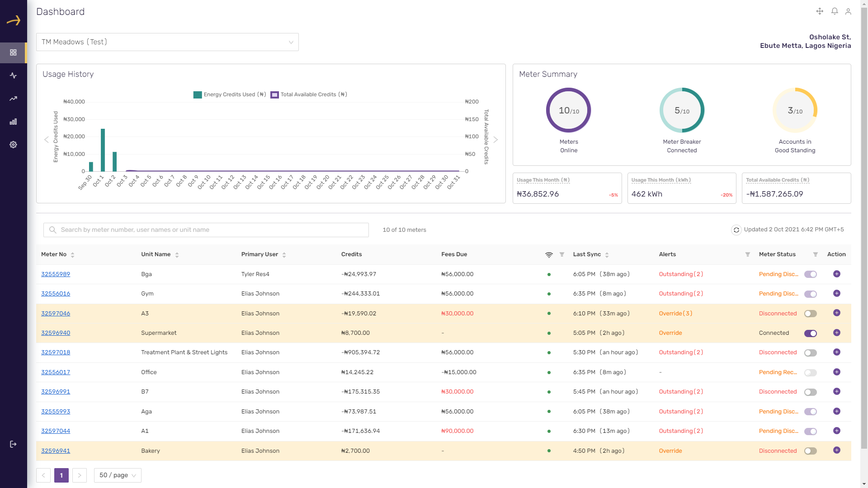This screenshot has width=868, height=488.
Task: Click Outstanding(2) alert in Bga row
Action: tap(681, 274)
